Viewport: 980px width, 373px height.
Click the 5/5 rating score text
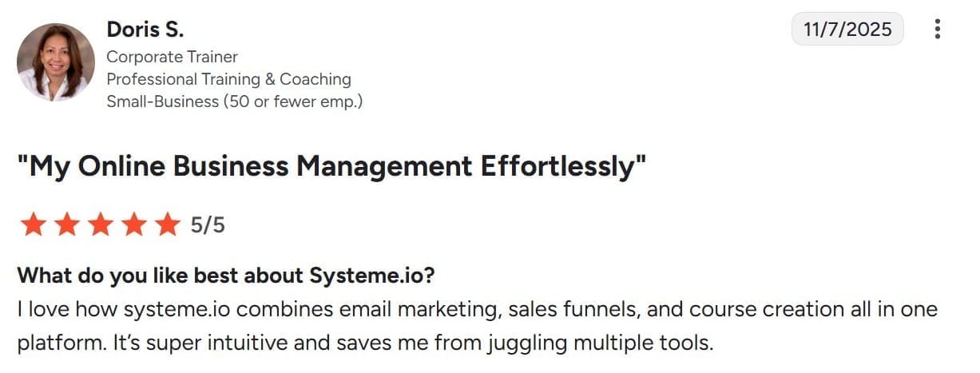pyautogui.click(x=208, y=225)
